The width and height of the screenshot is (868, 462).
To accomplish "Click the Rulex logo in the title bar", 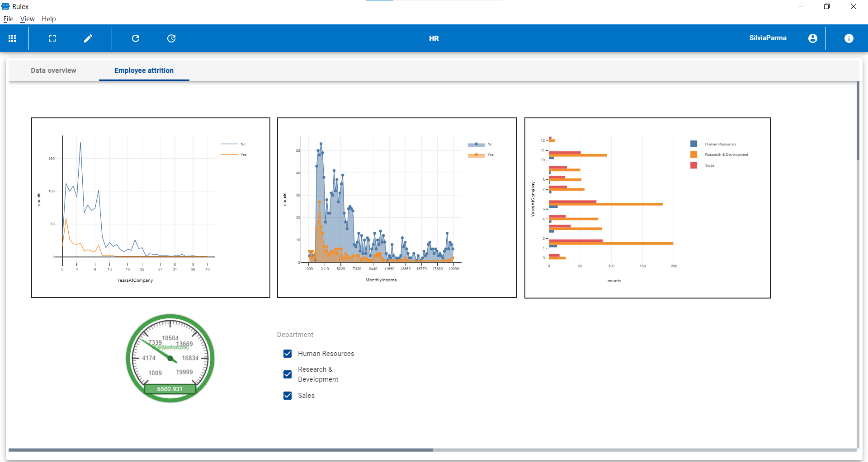I will (x=6, y=6).
